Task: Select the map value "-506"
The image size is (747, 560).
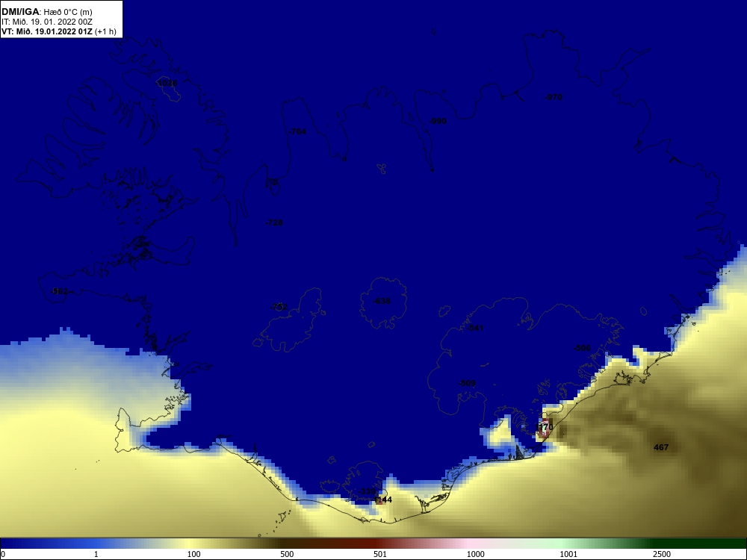Action: tap(582, 348)
